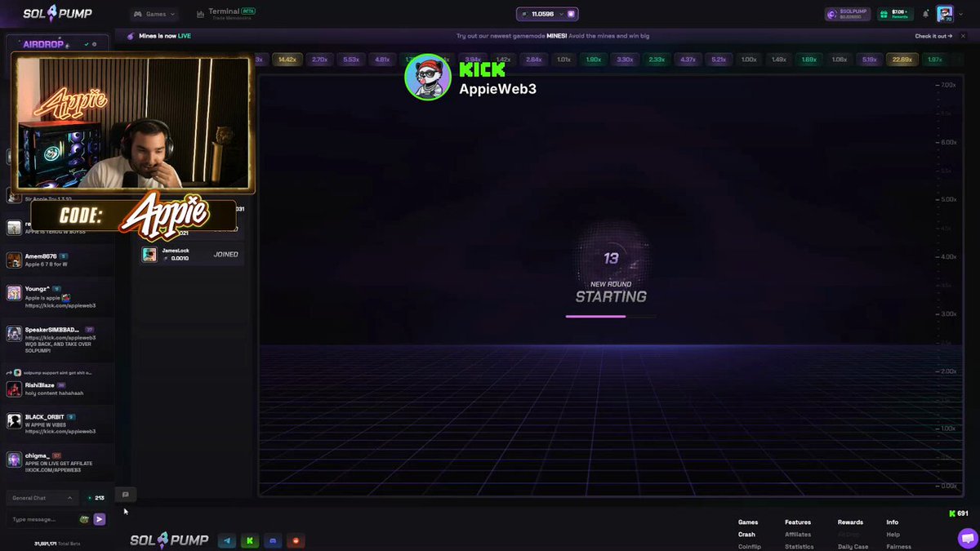Open the Telegram social link
The width and height of the screenshot is (980, 551).
click(x=228, y=540)
